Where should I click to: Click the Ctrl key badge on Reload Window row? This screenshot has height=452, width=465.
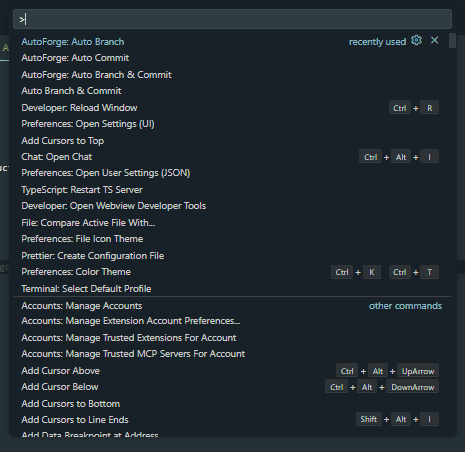pyautogui.click(x=400, y=108)
